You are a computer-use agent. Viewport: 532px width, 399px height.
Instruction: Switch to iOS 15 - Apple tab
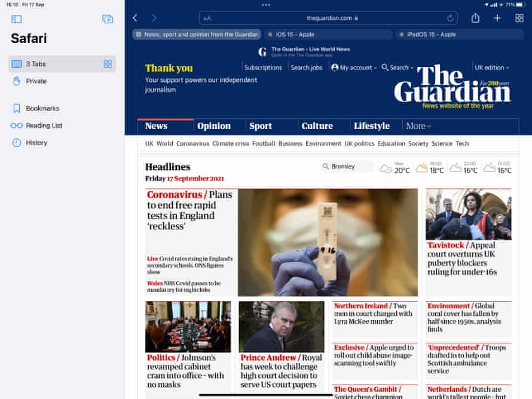328,35
